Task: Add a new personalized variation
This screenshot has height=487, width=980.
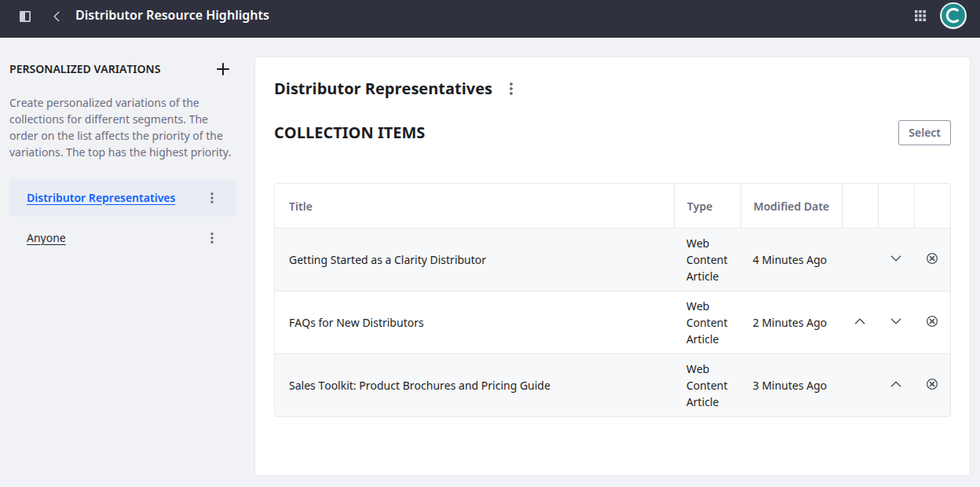Action: point(223,69)
